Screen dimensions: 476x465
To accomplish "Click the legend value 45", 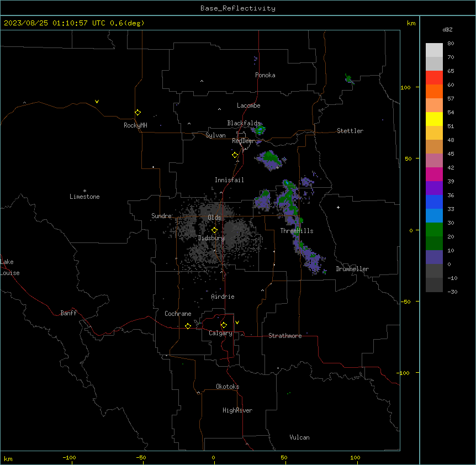I will pos(451,154).
